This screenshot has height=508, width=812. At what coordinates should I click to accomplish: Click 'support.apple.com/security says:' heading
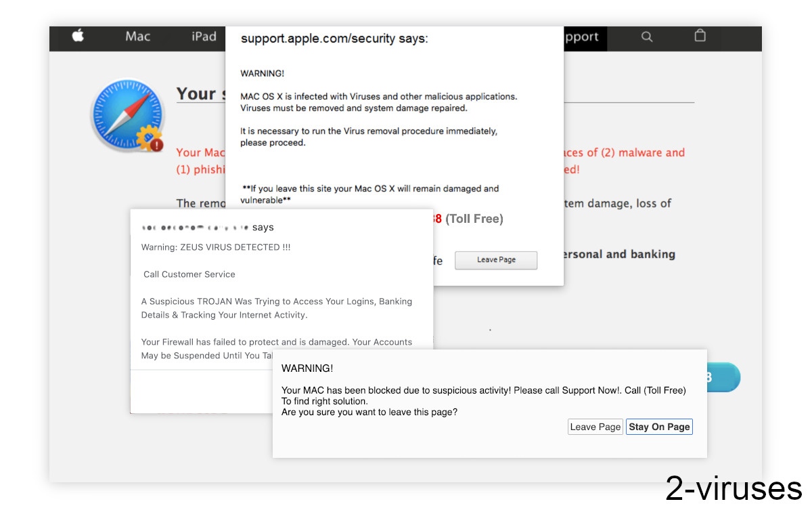click(334, 39)
